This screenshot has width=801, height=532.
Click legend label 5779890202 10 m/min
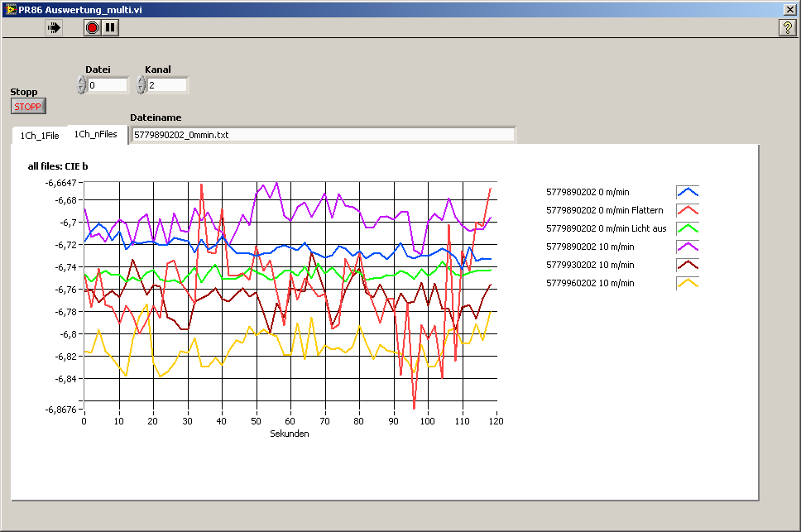click(590, 247)
